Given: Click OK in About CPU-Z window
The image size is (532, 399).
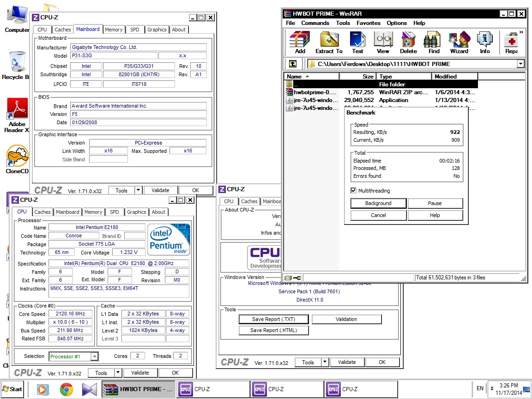Looking at the screenshot, I should [382, 362].
